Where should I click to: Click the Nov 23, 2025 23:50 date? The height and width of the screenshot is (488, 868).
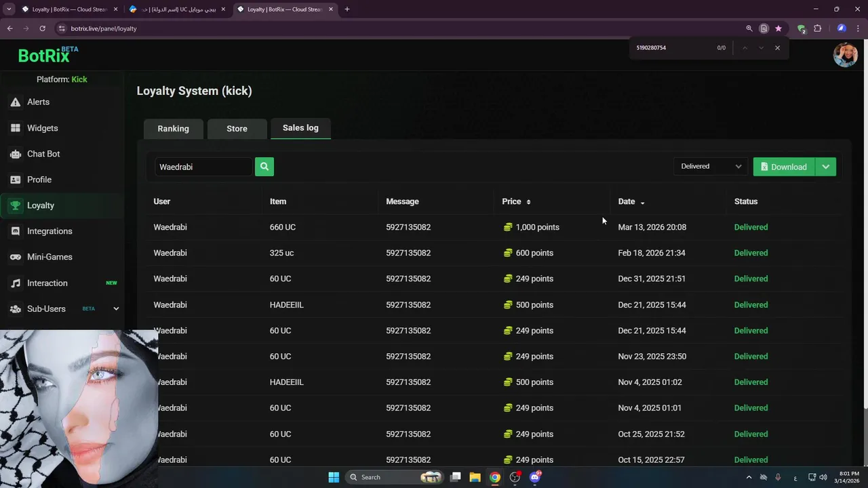point(652,357)
